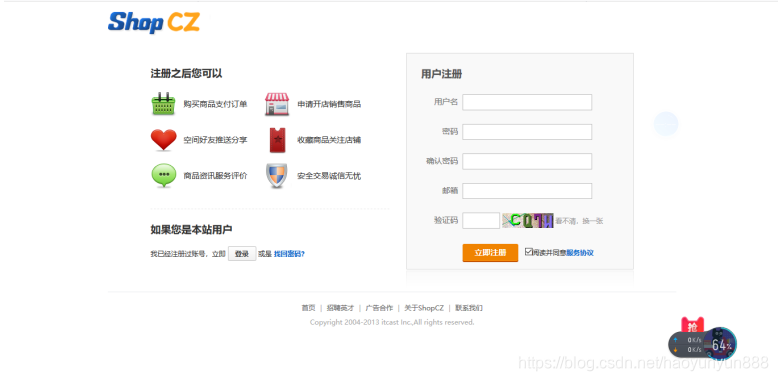Focus the 密码 input field
The height and width of the screenshot is (381, 778).
(527, 132)
